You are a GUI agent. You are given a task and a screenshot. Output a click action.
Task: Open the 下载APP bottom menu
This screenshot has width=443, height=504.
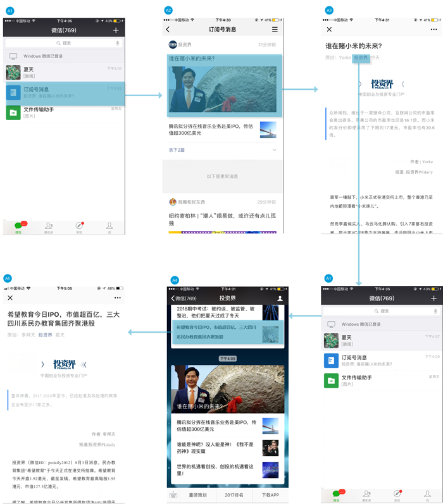point(270,495)
